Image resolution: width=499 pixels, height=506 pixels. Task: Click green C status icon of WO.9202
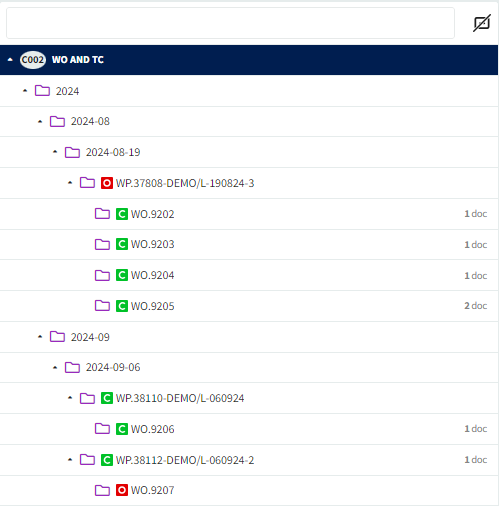(122, 214)
